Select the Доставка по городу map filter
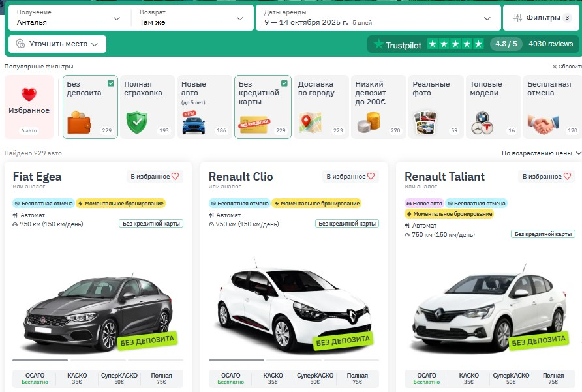 tap(320, 107)
